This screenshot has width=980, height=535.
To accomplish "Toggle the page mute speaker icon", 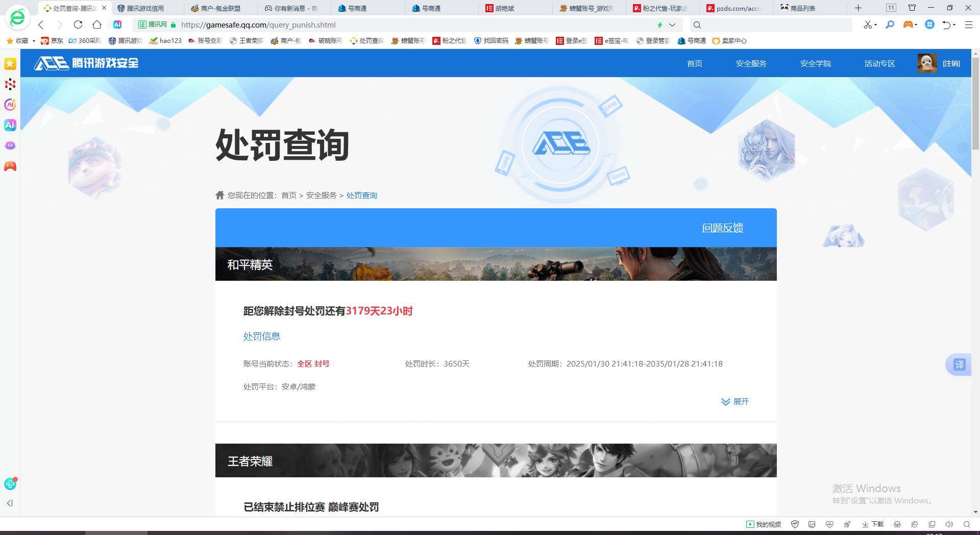I will 949,524.
